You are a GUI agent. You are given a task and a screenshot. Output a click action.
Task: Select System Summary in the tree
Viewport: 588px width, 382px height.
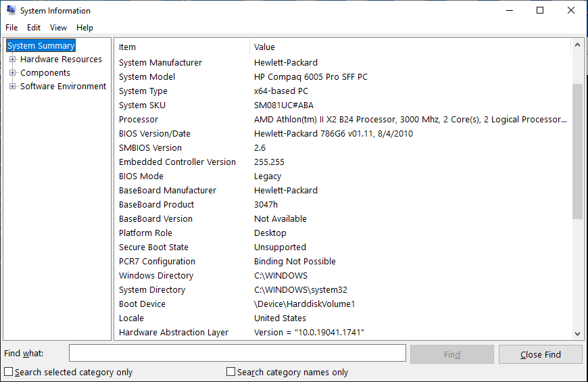[41, 46]
